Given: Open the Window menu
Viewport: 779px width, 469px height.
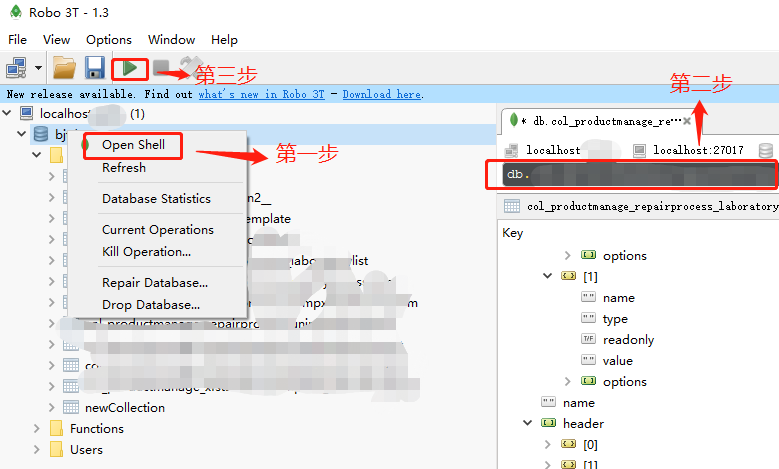Looking at the screenshot, I should pyautogui.click(x=171, y=40).
